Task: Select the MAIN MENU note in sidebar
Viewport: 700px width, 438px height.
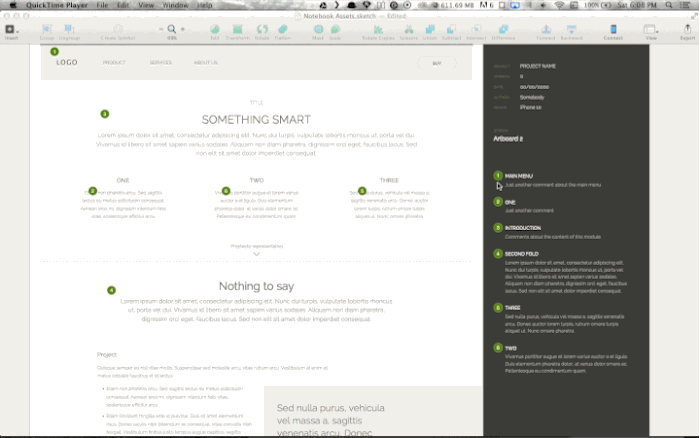Action: tap(519, 176)
